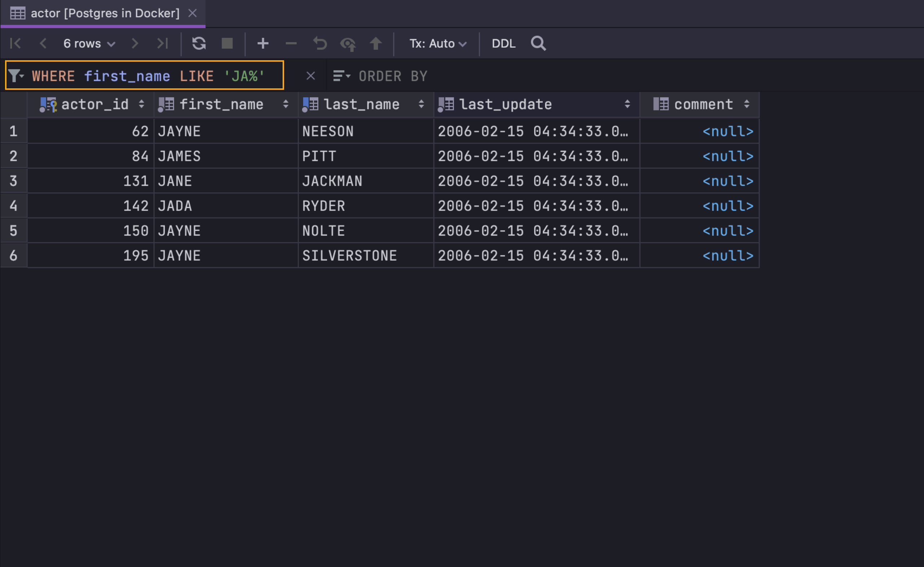Screen dimensions: 924x567
Task: Click the Preview Pending Changes eye icon
Action: [348, 44]
